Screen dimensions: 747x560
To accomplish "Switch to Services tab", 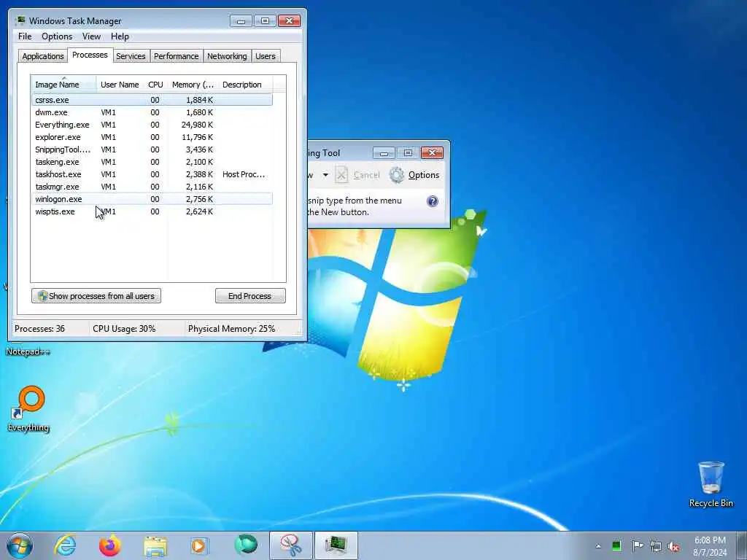I will click(131, 56).
